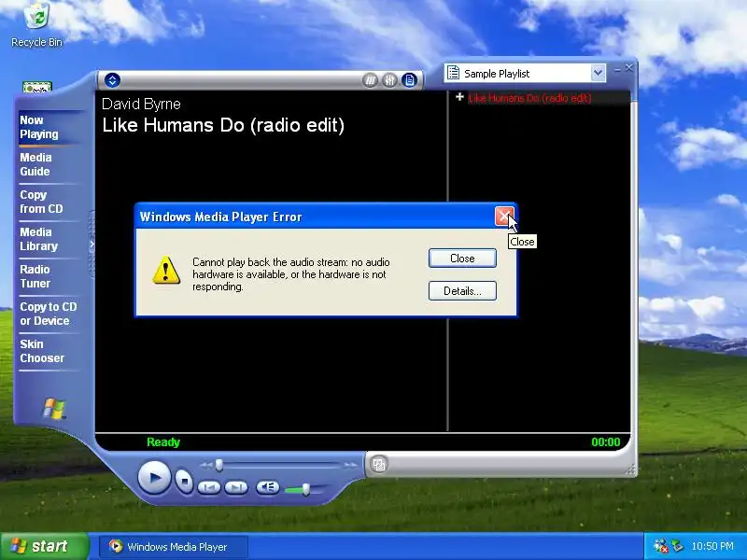This screenshot has height=560, width=747.
Task: Click Details... in the error dialog
Action: 462,291
